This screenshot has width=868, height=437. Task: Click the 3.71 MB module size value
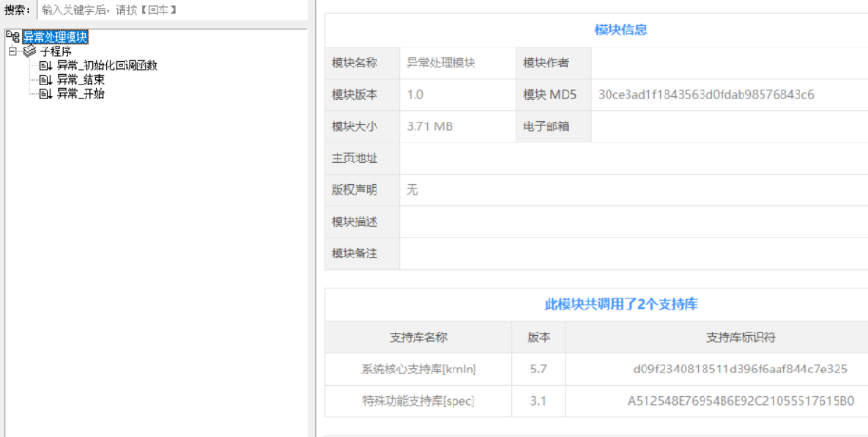pyautogui.click(x=430, y=126)
